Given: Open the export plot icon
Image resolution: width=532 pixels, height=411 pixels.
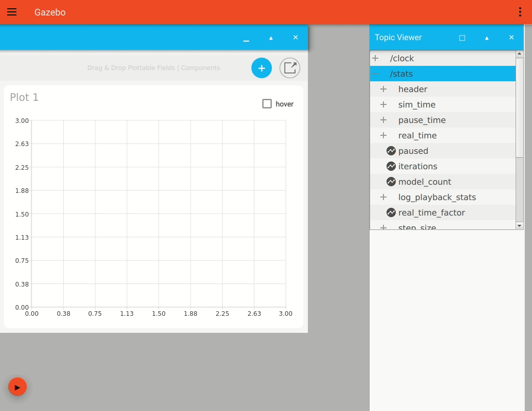Looking at the screenshot, I should [x=289, y=68].
